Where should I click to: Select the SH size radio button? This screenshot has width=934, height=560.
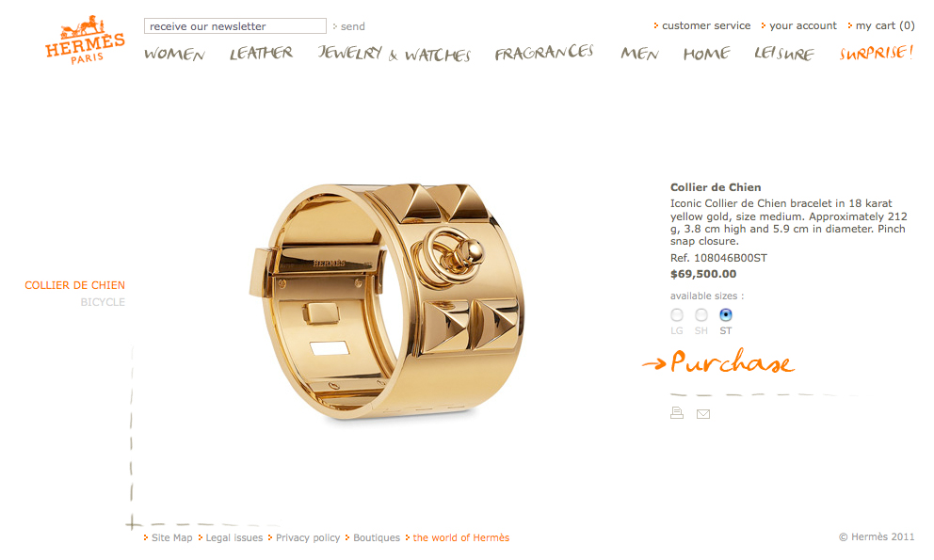701,314
